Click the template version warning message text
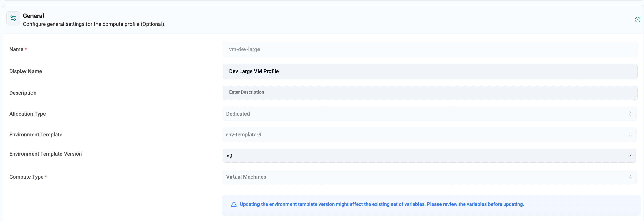 [381, 204]
